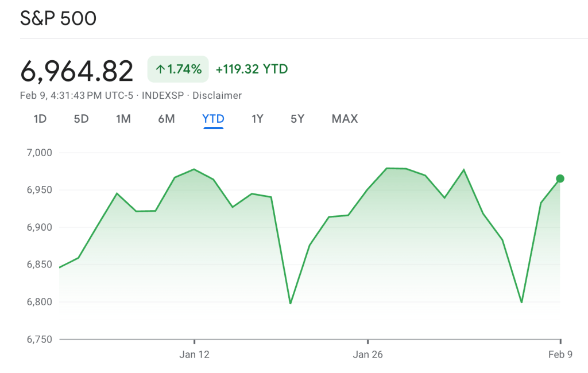
Task: Click the YTD range tab
Action: [213, 119]
